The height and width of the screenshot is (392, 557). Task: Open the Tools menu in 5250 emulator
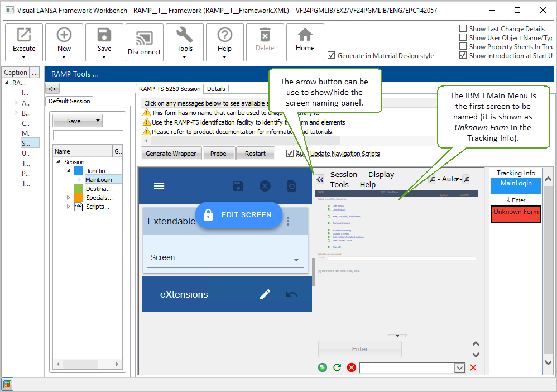pos(339,184)
